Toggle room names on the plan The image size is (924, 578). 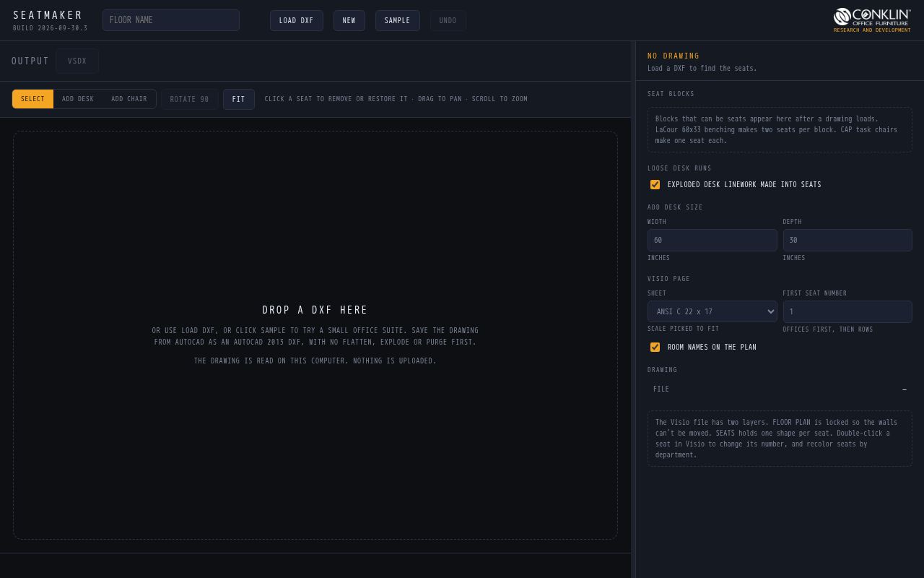click(655, 347)
